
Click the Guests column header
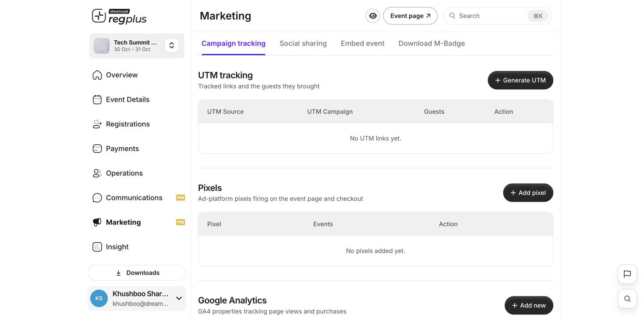[x=434, y=112]
